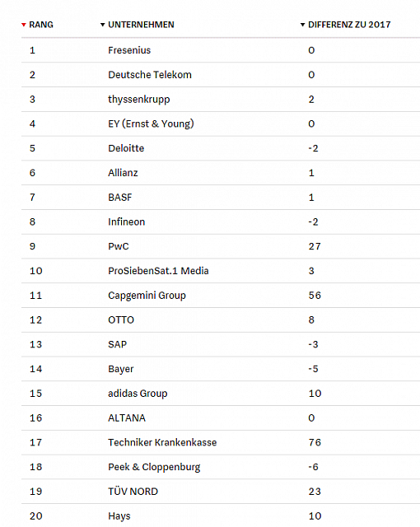Click the red sort arrow beside RANG
Screen dimensions: 420x527
click(x=24, y=25)
